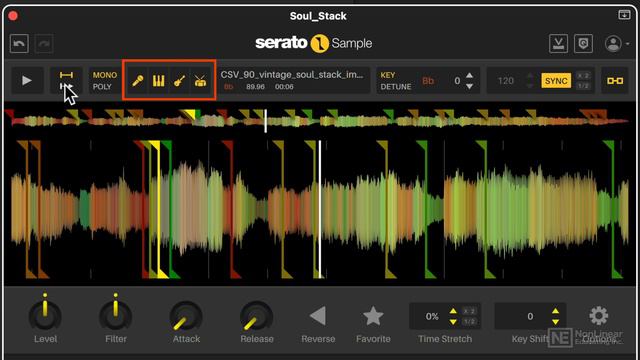Toggle the cue playback mode icon
The width and height of the screenshot is (640, 360).
coord(66,81)
